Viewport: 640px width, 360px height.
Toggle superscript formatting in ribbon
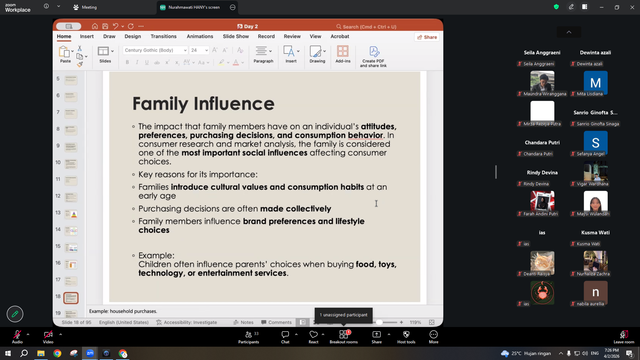(167, 62)
